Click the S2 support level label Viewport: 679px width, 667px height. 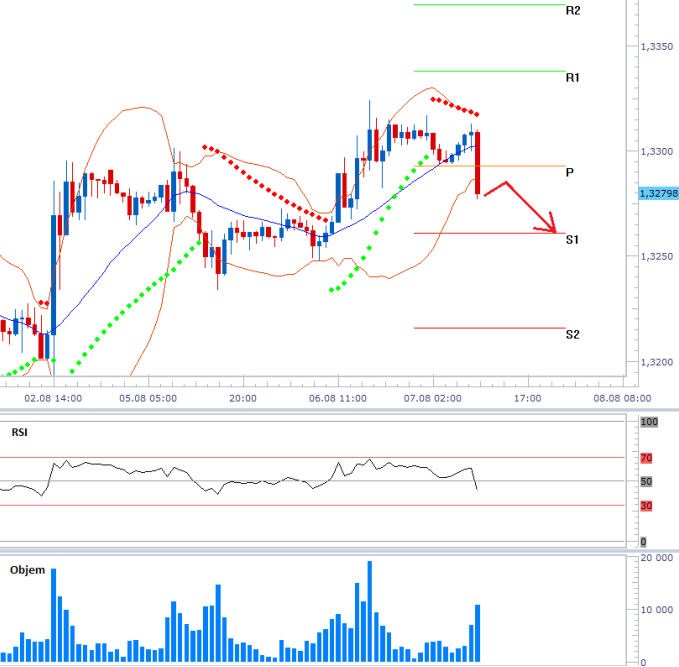[572, 334]
